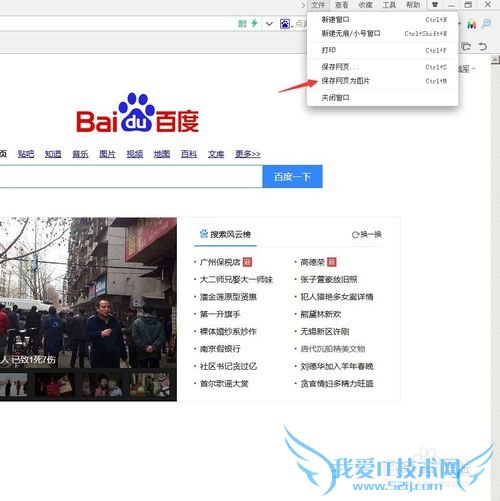Click the Baidu paw search engine icon
This screenshot has height=501, width=500.
click(285, 24)
